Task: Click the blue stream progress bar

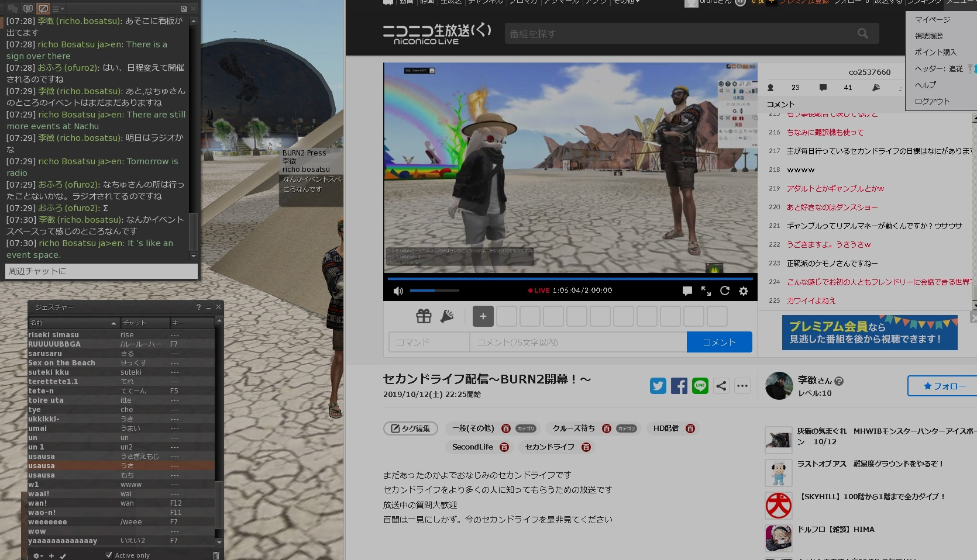Action: click(570, 278)
